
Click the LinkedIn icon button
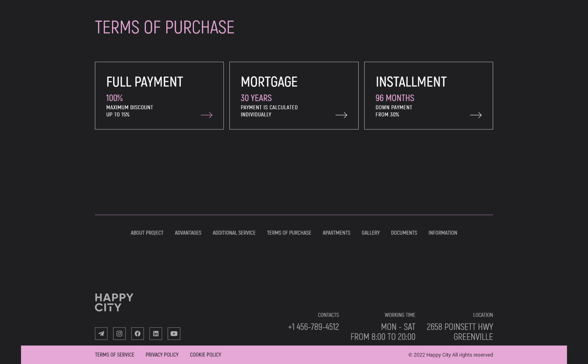[156, 333]
